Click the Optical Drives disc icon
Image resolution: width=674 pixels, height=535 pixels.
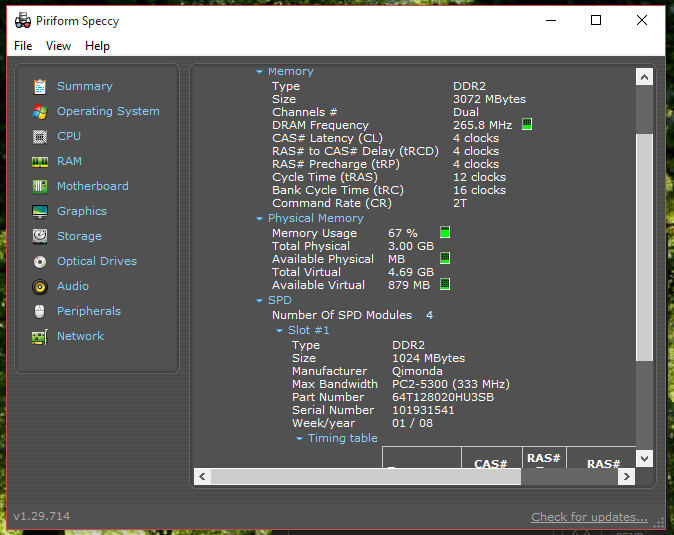[x=40, y=262]
